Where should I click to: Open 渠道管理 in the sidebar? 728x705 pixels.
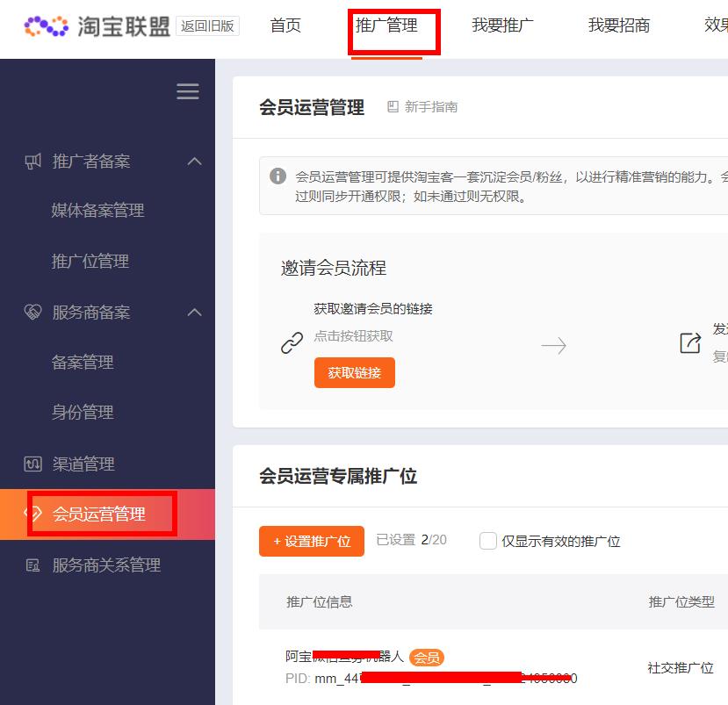click(83, 464)
